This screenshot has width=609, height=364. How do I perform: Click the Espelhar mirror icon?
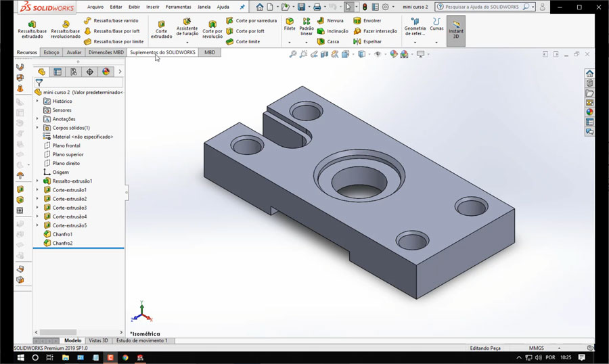pos(357,41)
